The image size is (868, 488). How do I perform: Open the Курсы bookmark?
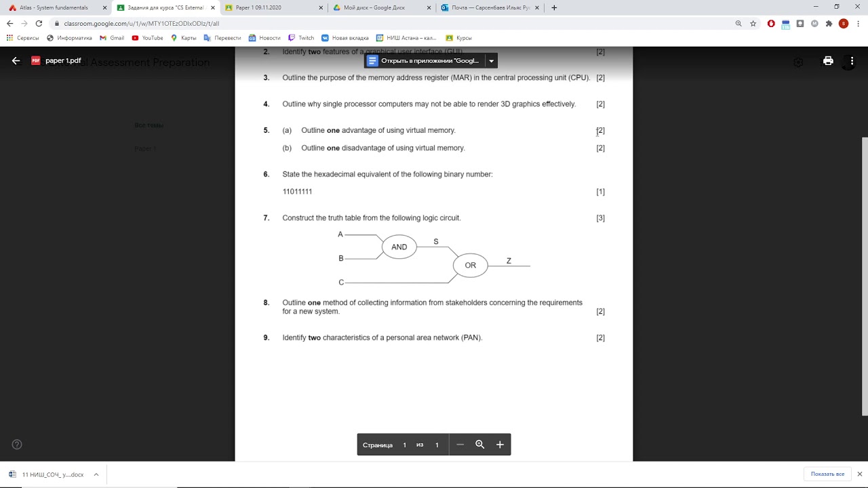[458, 38]
